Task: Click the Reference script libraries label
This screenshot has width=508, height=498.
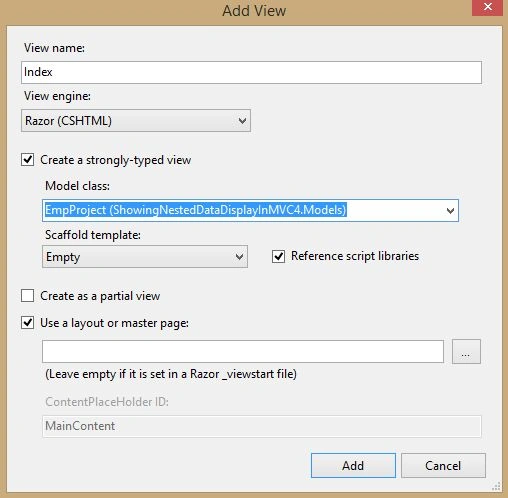Action: coord(355,256)
